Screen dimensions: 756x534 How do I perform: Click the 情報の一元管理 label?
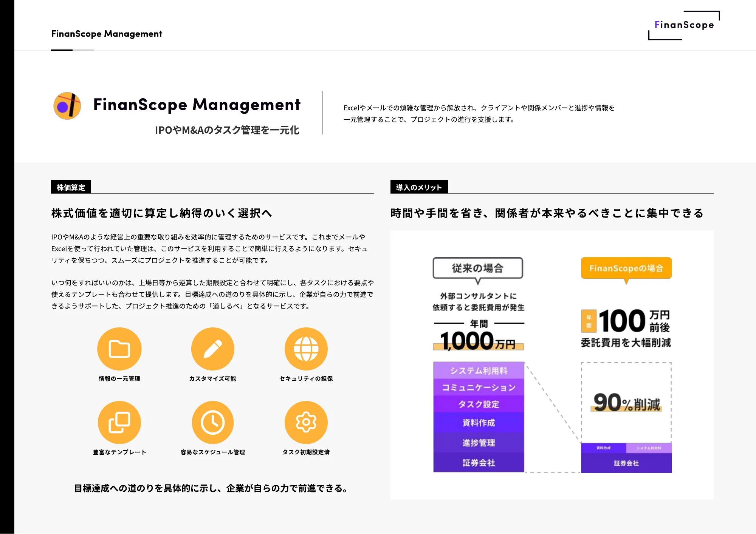(119, 378)
